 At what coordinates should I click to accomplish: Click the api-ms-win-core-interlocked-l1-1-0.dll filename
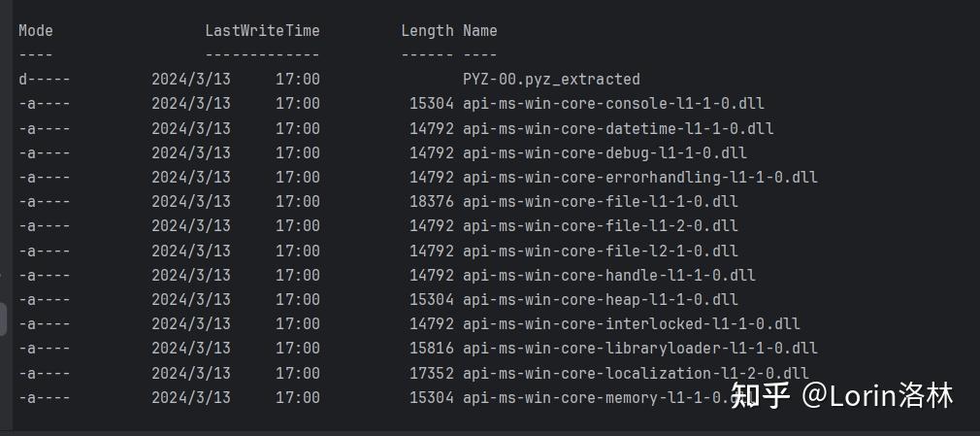pyautogui.click(x=632, y=324)
